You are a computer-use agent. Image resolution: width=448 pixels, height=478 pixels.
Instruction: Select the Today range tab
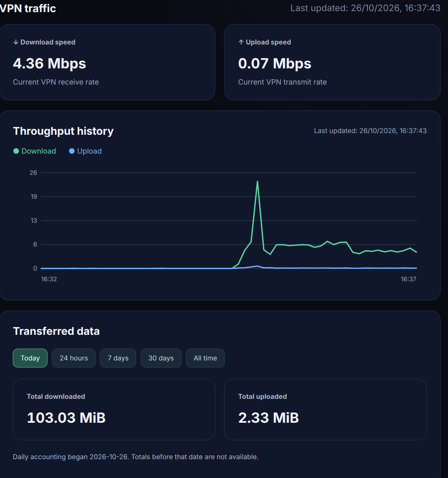click(x=30, y=358)
